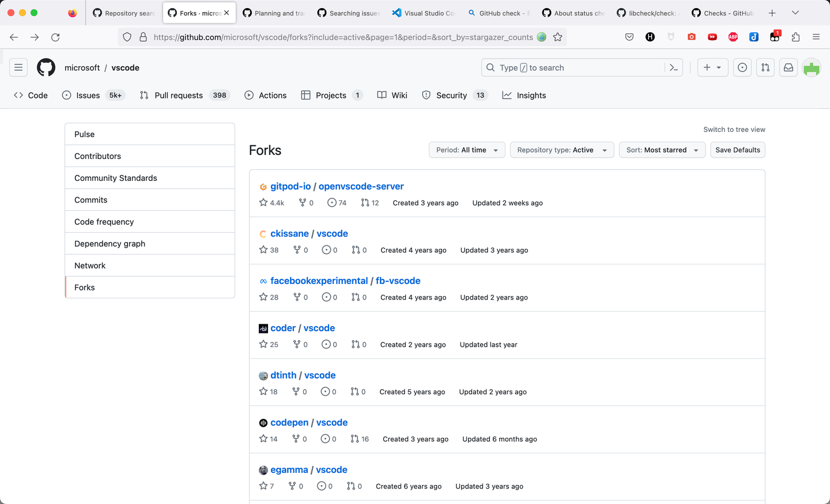Open the Pull requests tab
Screen dimensions: 830x504
coord(184,95)
